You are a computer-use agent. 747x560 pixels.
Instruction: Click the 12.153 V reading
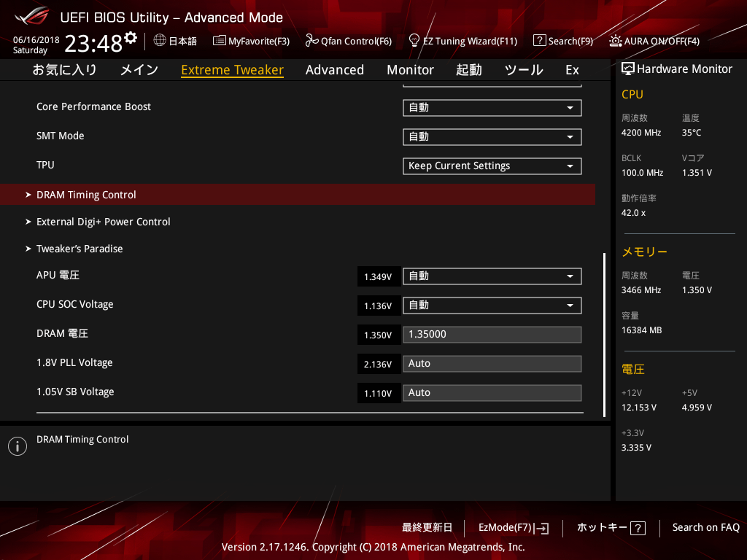(x=639, y=408)
